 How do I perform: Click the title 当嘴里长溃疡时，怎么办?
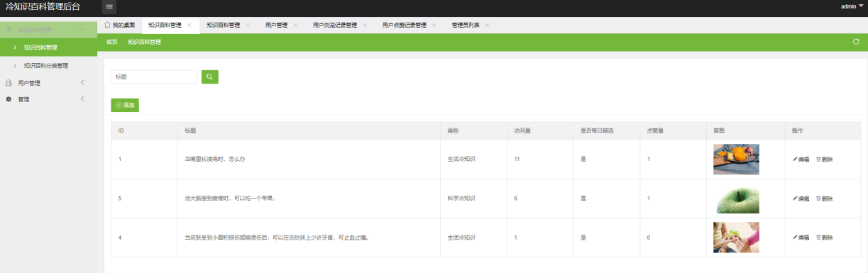tap(215, 160)
